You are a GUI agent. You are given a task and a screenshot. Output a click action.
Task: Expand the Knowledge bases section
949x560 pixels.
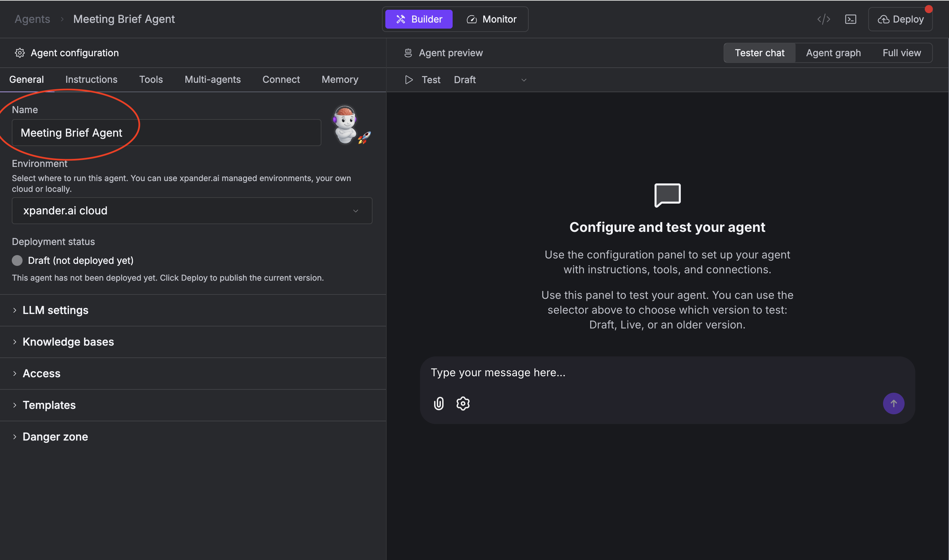tap(68, 342)
